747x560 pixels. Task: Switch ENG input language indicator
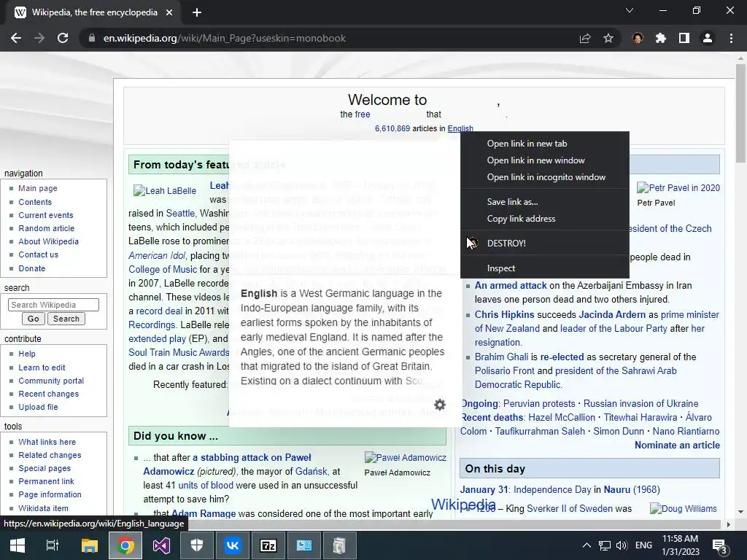click(643, 545)
